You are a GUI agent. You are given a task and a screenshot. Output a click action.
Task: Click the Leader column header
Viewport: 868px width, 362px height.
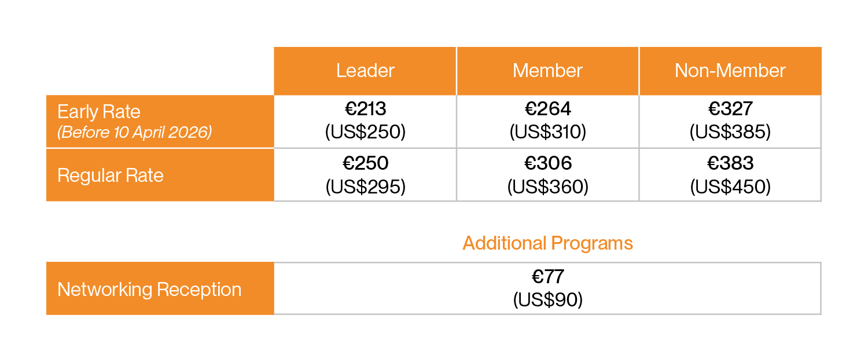coord(365,71)
